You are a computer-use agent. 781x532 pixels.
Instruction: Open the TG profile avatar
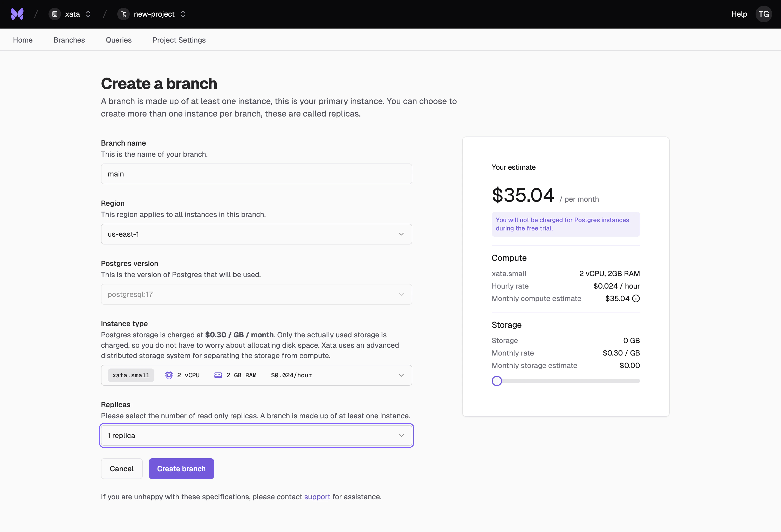(764, 14)
